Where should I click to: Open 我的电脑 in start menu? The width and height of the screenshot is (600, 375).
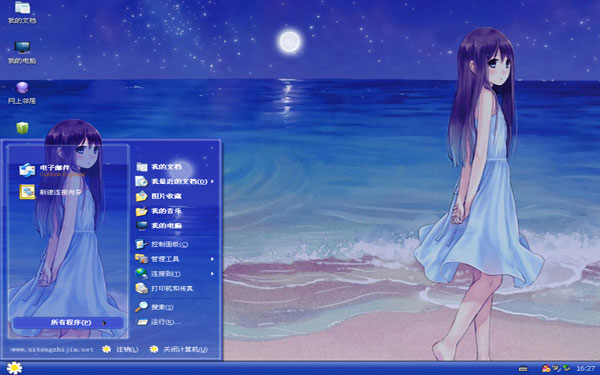pos(159,225)
